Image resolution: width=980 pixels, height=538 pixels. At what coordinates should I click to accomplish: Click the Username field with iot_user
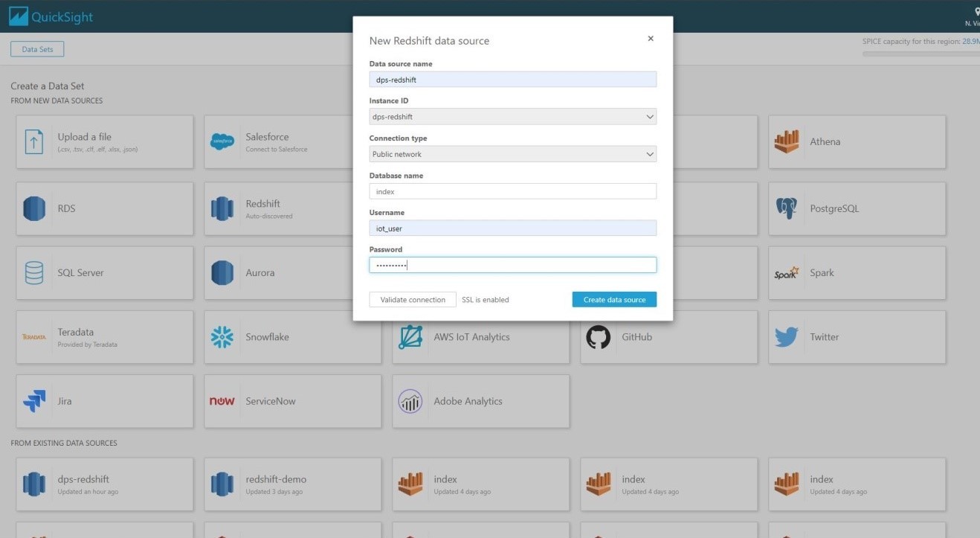pyautogui.click(x=513, y=228)
